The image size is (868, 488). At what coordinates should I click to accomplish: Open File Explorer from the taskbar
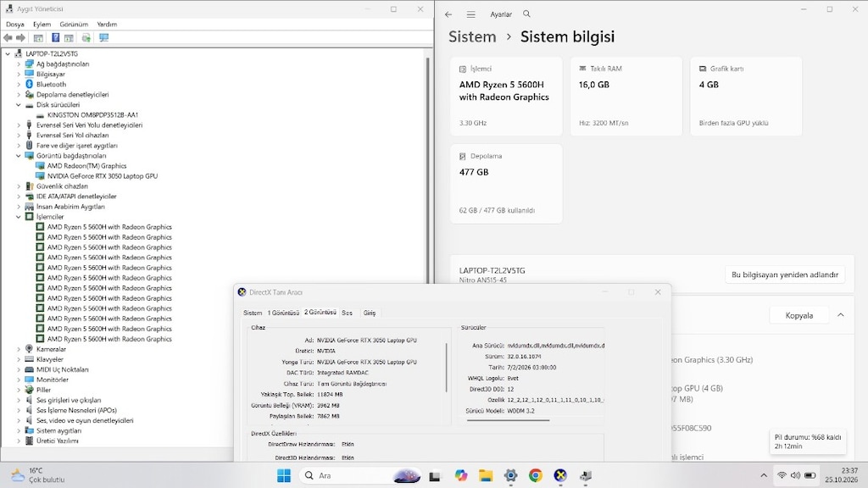pos(486,475)
